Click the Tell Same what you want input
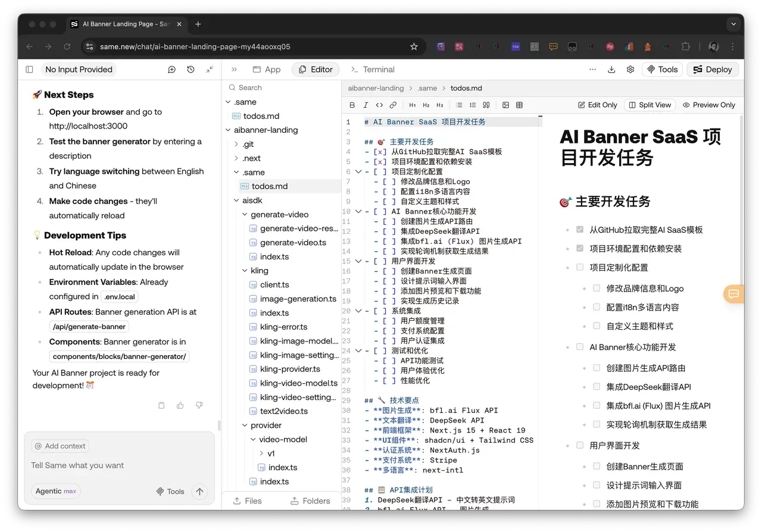 coord(119,465)
